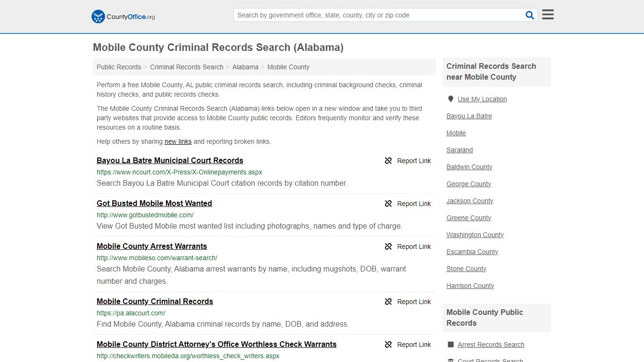
Task: Open Got Busted Mobile Most Wanted
Action: pyautogui.click(x=154, y=203)
